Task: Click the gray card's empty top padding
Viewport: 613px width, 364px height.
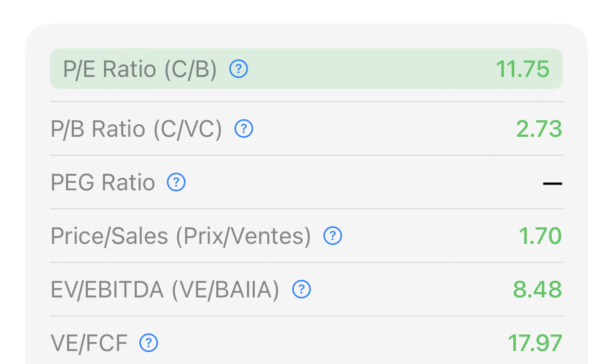Action: 306,35
